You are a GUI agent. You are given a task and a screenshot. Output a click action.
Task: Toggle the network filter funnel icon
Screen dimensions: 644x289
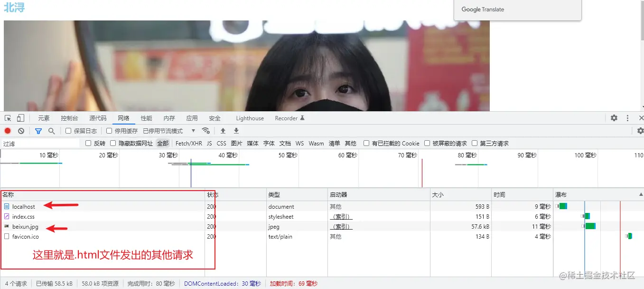[x=38, y=131]
